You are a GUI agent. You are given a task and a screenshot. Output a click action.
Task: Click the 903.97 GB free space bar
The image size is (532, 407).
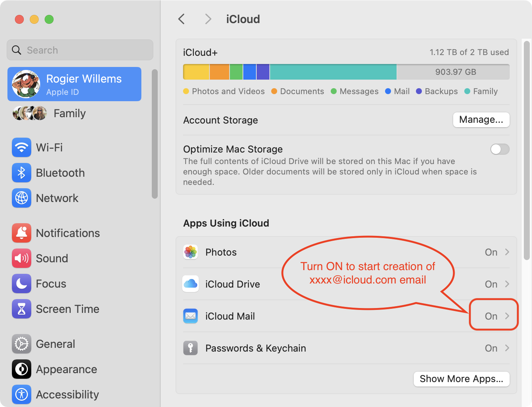tap(453, 72)
